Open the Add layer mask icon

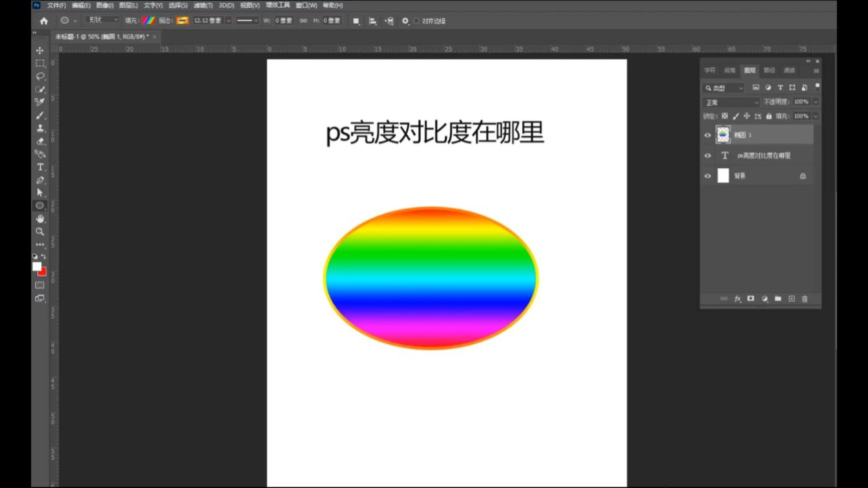click(751, 299)
